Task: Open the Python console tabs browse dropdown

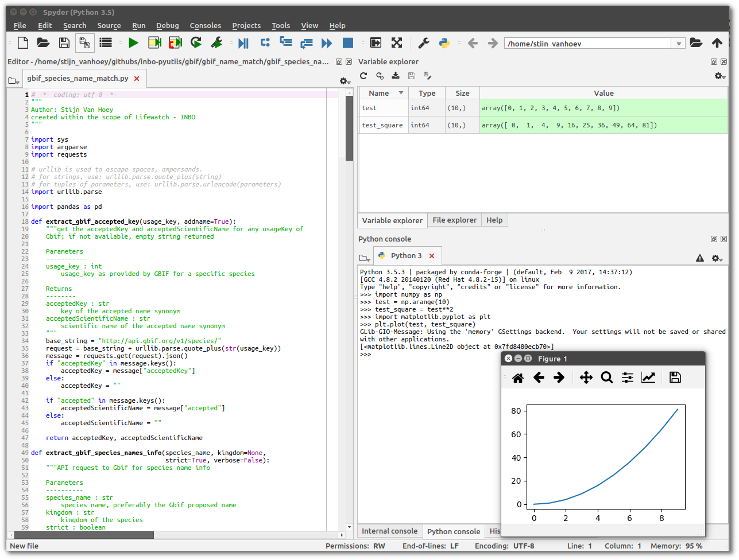Action: coord(365,258)
